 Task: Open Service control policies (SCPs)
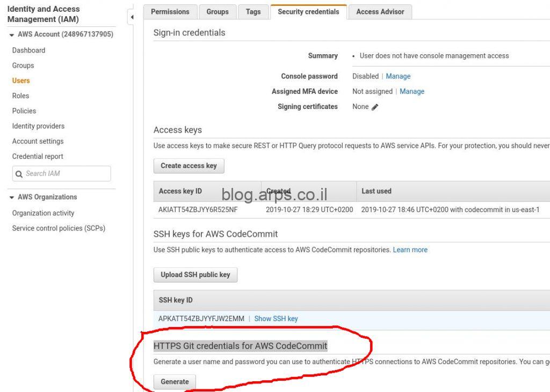point(59,228)
